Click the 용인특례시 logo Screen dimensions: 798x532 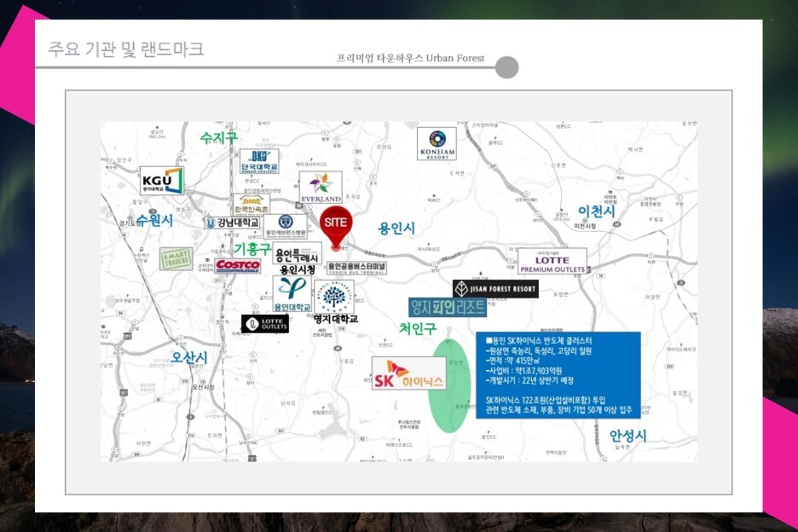point(298,253)
